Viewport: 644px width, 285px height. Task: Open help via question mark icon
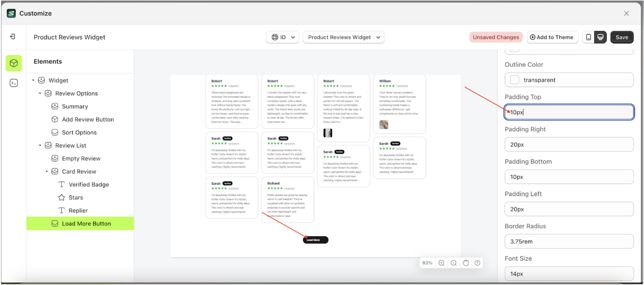tap(477, 263)
